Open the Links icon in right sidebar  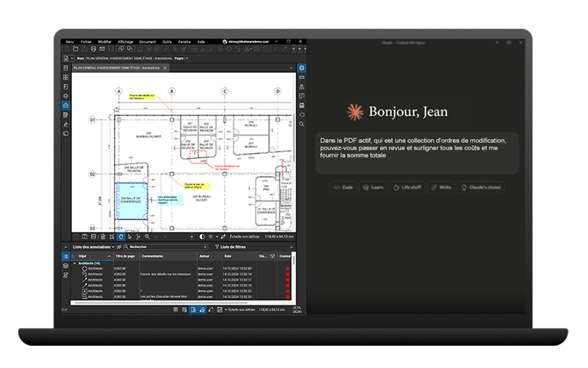point(301,115)
